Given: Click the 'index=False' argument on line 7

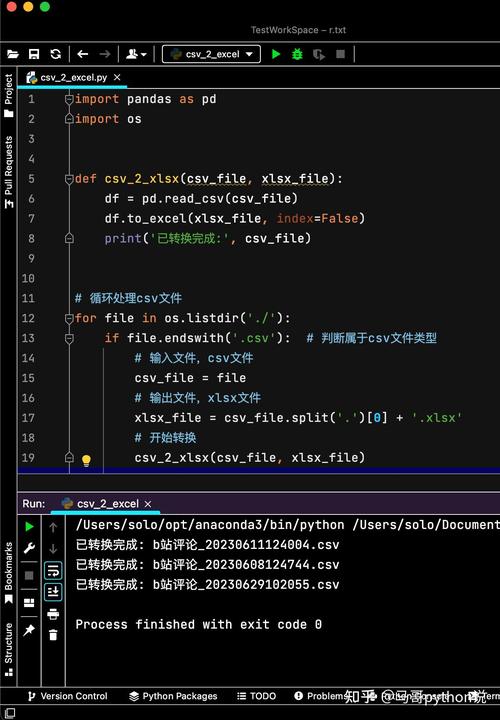Looking at the screenshot, I should pos(317,219).
